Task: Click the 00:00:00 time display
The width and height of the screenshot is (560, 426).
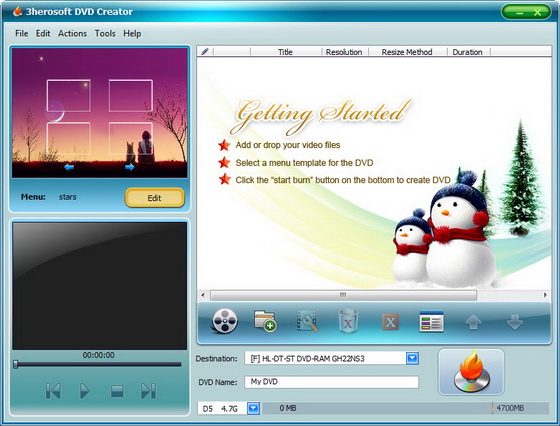Action: 99,355
